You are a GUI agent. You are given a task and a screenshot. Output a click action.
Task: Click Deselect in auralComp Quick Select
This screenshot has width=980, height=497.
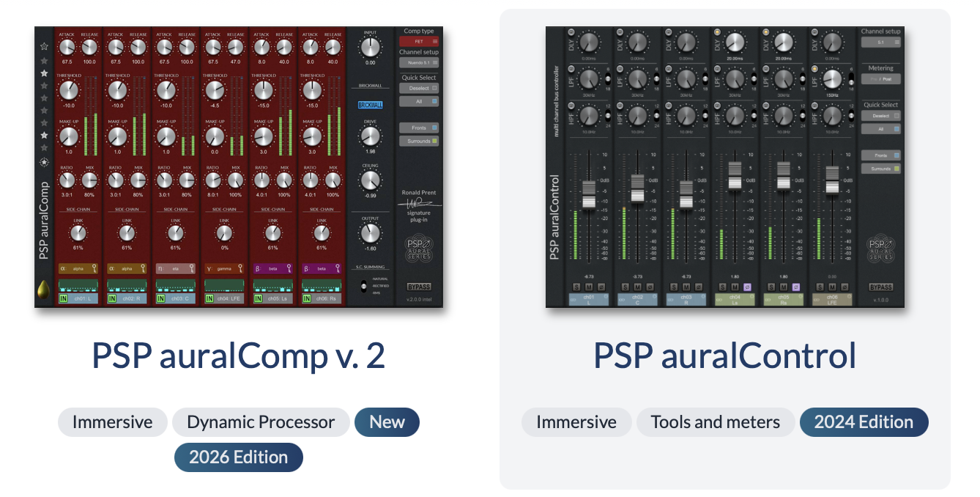(419, 88)
